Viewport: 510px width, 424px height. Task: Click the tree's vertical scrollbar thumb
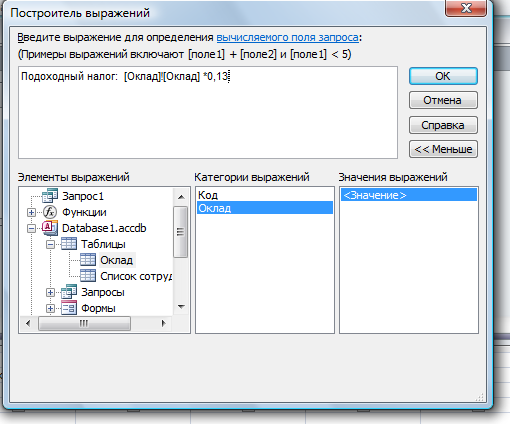point(181,232)
